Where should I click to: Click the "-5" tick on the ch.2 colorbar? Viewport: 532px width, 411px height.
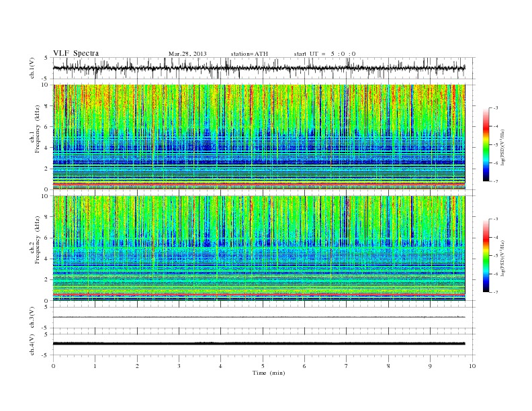[x=495, y=256]
